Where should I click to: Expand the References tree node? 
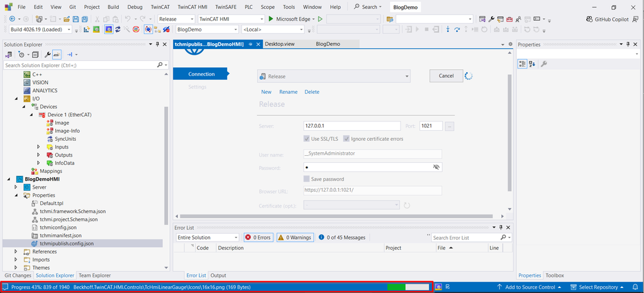(16, 252)
